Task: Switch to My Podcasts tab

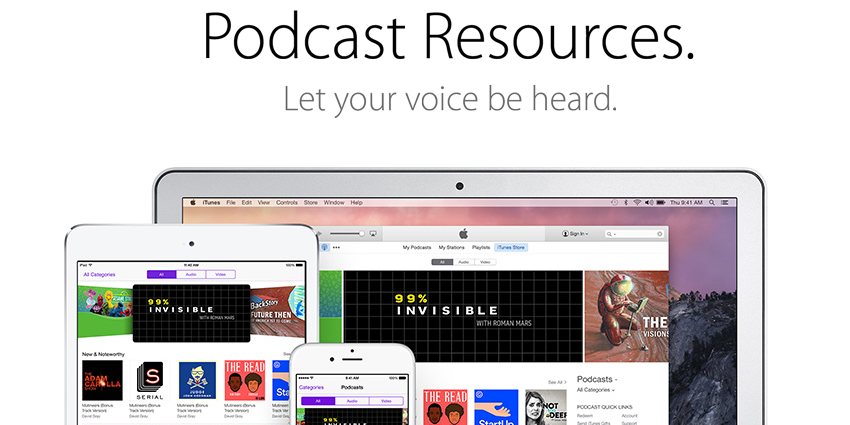Action: coord(417,248)
